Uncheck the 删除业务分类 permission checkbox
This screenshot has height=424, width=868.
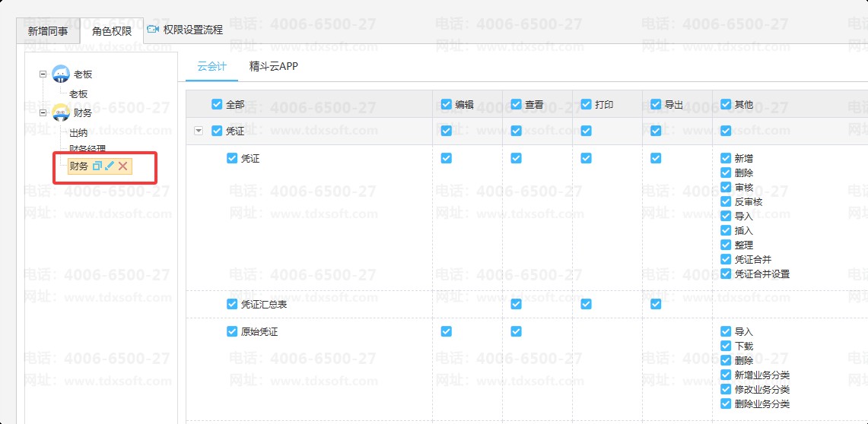pos(726,403)
